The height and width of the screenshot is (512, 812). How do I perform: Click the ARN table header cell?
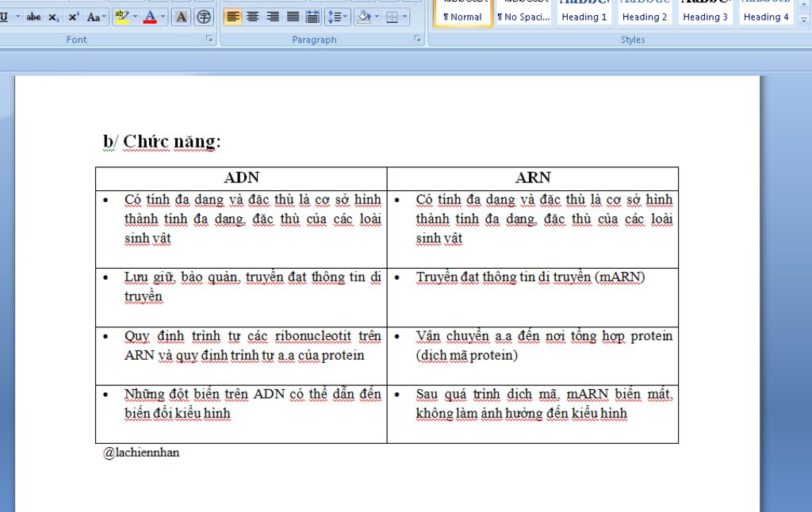tap(533, 178)
